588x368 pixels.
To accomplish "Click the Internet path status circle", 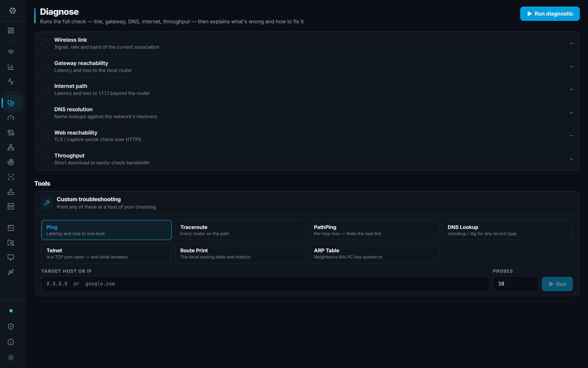I will pyautogui.click(x=45, y=90).
